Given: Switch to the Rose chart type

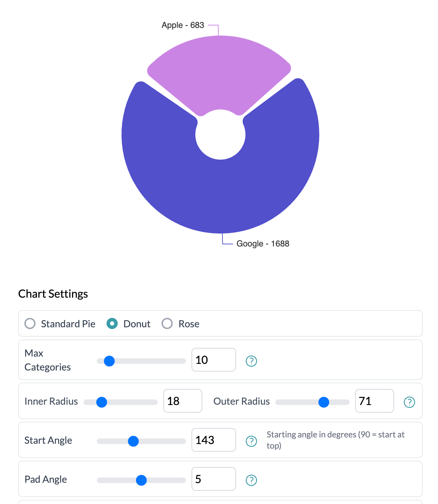Looking at the screenshot, I should [x=167, y=323].
